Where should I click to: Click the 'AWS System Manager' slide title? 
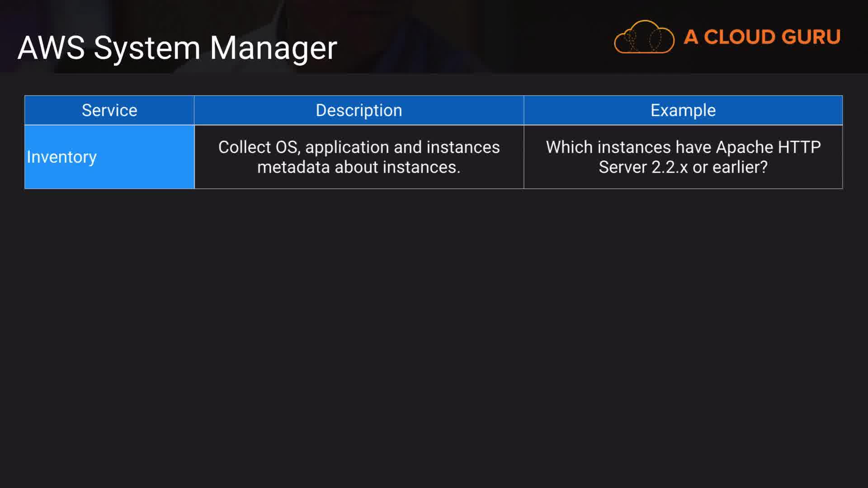(x=177, y=48)
